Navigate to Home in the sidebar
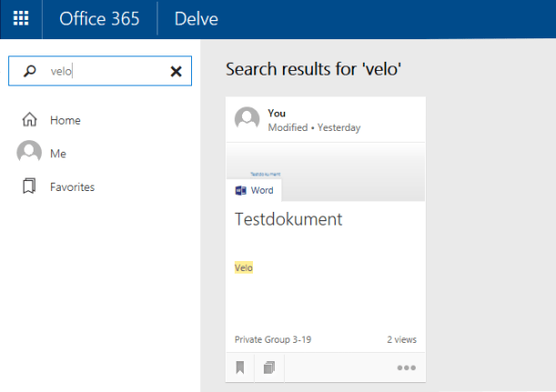 coord(66,120)
